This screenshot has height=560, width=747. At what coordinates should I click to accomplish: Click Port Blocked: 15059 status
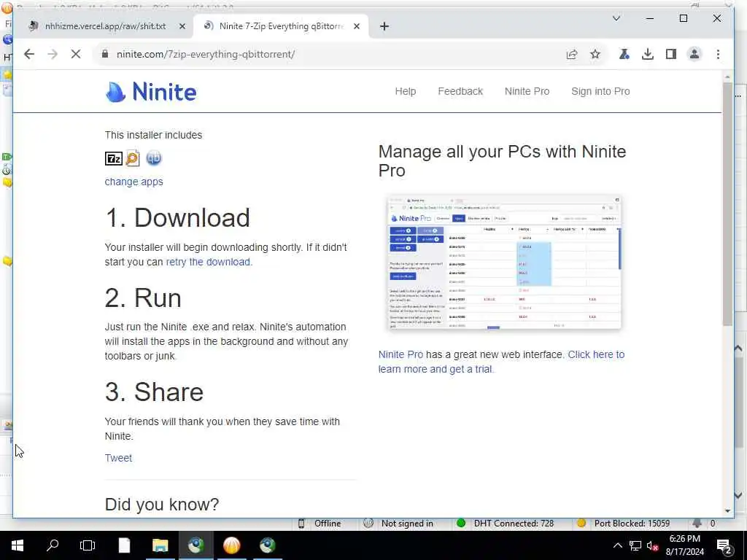632,524
